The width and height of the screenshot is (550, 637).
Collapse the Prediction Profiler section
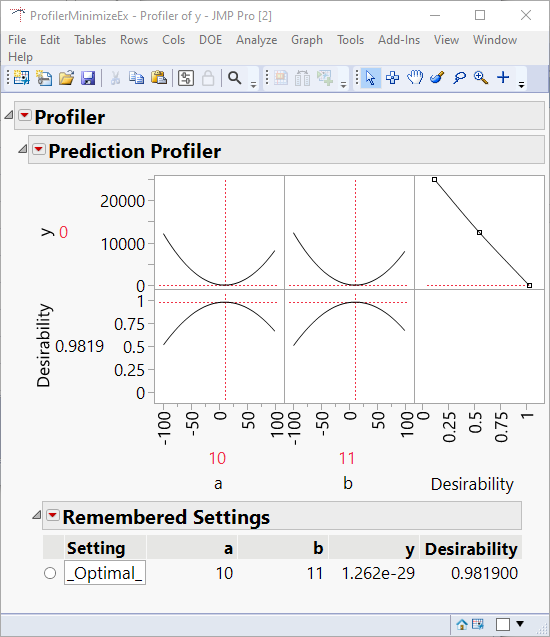[23, 150]
